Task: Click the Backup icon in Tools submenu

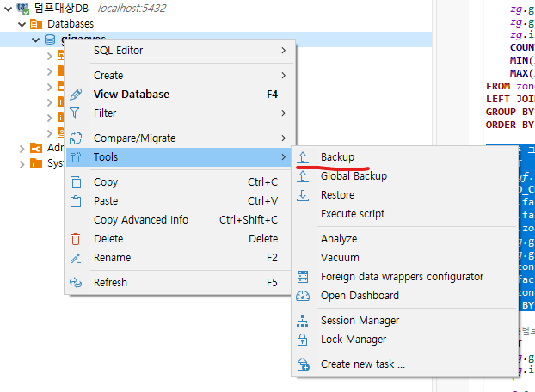Action: (x=303, y=157)
